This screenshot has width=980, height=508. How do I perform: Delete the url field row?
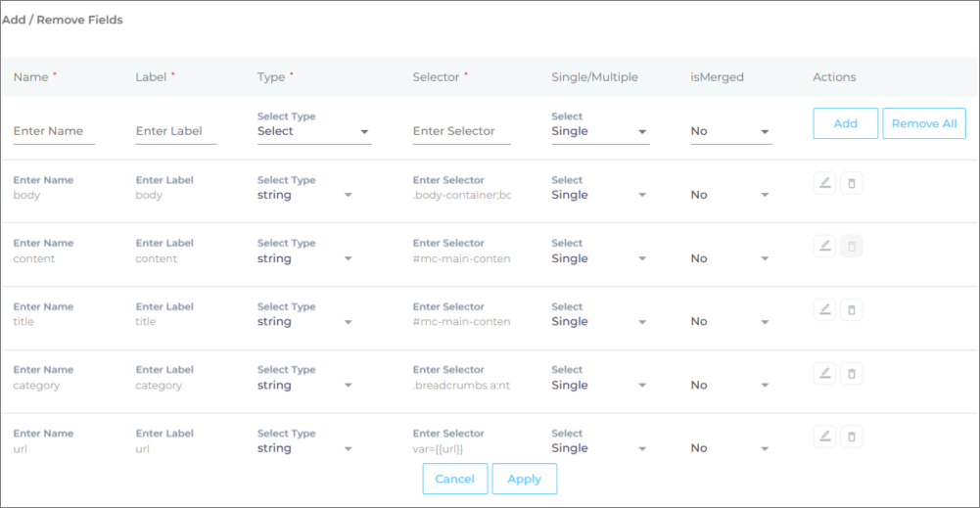tap(851, 437)
